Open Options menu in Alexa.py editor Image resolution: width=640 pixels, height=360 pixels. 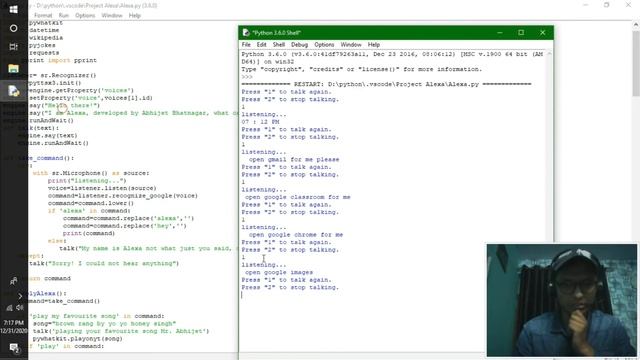[85, 16]
